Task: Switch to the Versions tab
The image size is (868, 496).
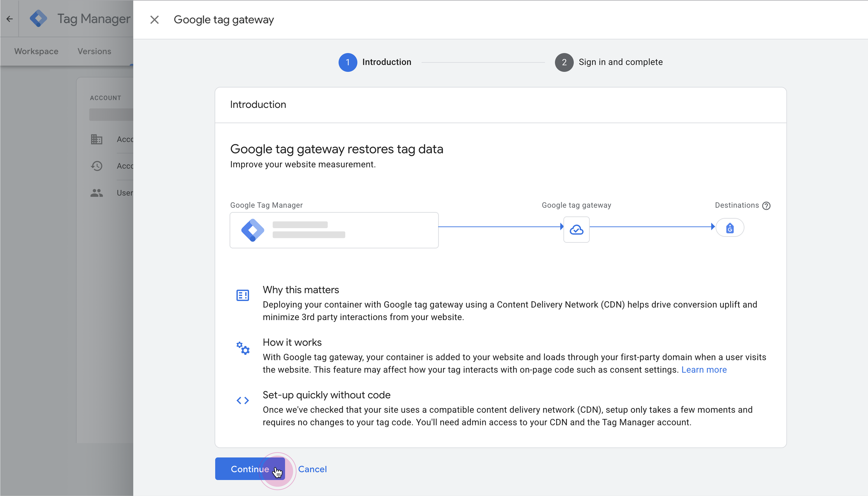Action: tap(94, 51)
